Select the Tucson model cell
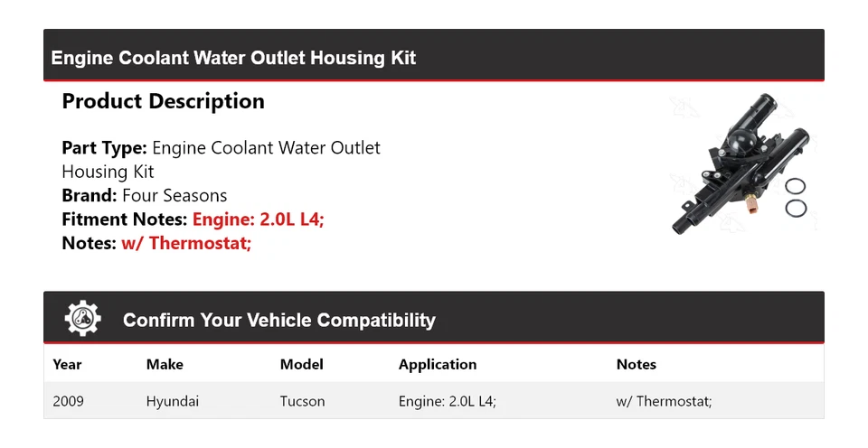Screen dimensions: 868x448 302,401
